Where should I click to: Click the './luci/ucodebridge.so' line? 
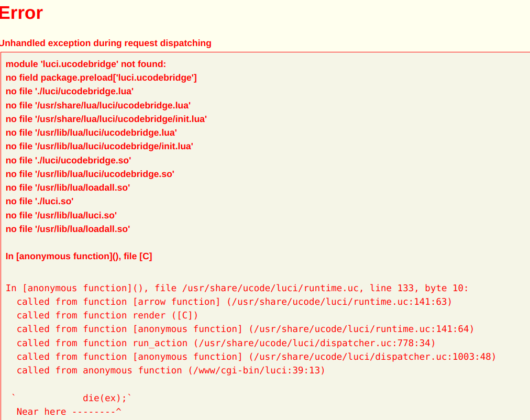[x=68, y=160]
